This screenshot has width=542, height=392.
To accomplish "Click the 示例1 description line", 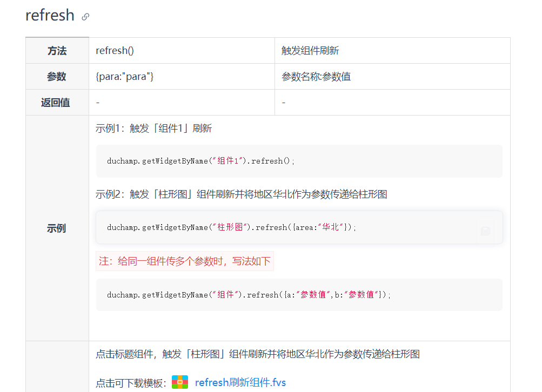I will (x=153, y=129).
